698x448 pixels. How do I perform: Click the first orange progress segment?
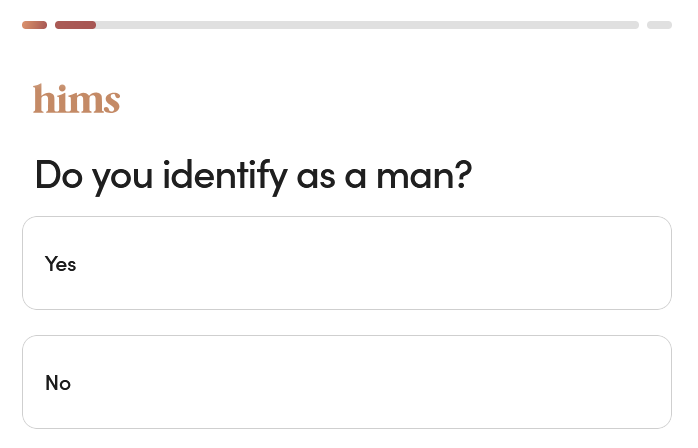coord(34,25)
